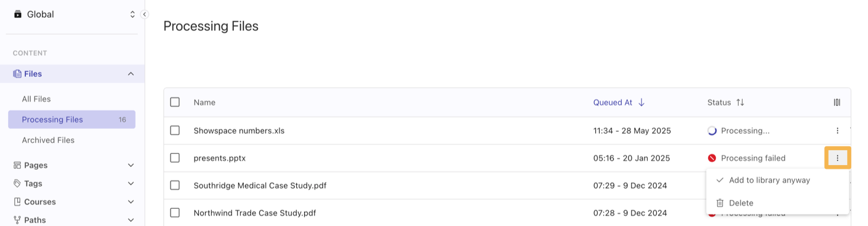Sort by the Status column arrows
The height and width of the screenshot is (226, 868).
[740, 102]
